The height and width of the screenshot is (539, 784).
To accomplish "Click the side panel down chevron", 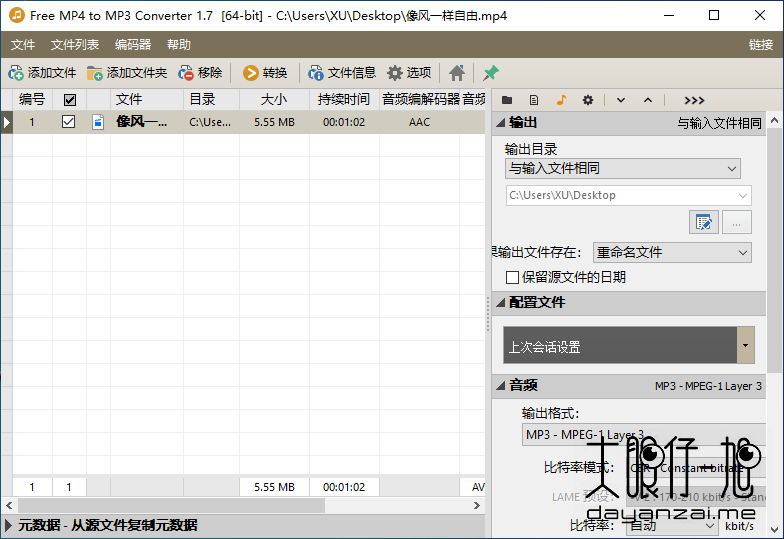I will coord(621,100).
